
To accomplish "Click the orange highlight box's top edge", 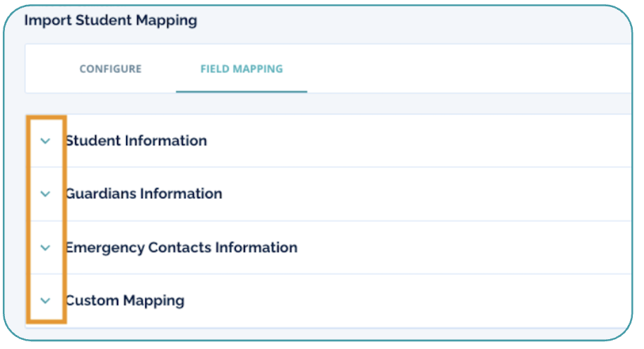I will tap(46, 118).
